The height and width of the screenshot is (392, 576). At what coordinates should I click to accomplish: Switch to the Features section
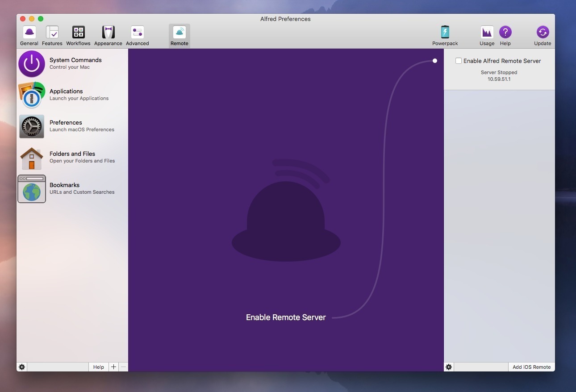(52, 36)
